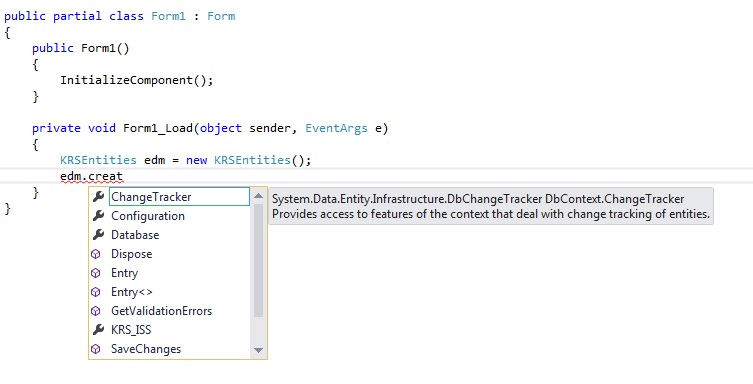Click the InitializeComponent() call
This screenshot has width=753, height=384.
click(x=136, y=80)
